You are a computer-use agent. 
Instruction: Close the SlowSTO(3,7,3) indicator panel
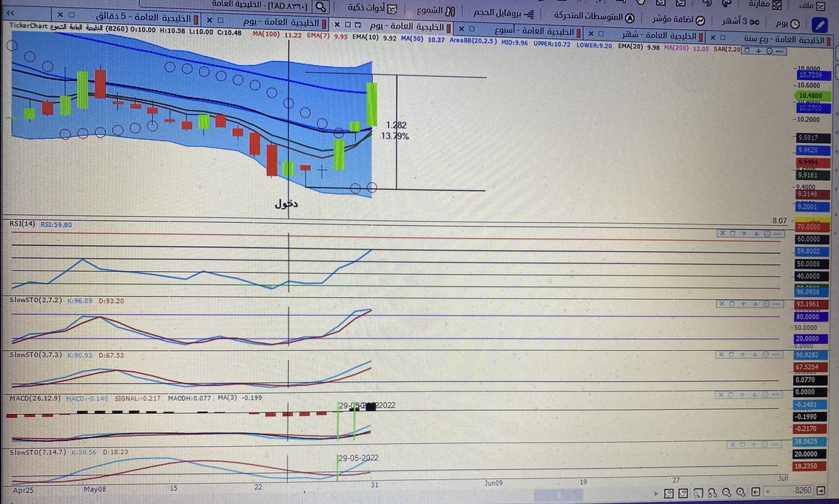pos(722,356)
